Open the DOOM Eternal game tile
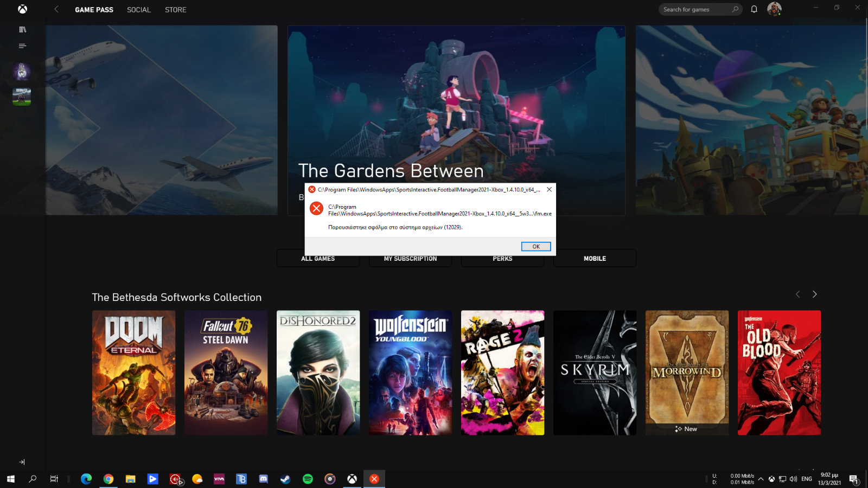868x488 pixels. point(133,373)
